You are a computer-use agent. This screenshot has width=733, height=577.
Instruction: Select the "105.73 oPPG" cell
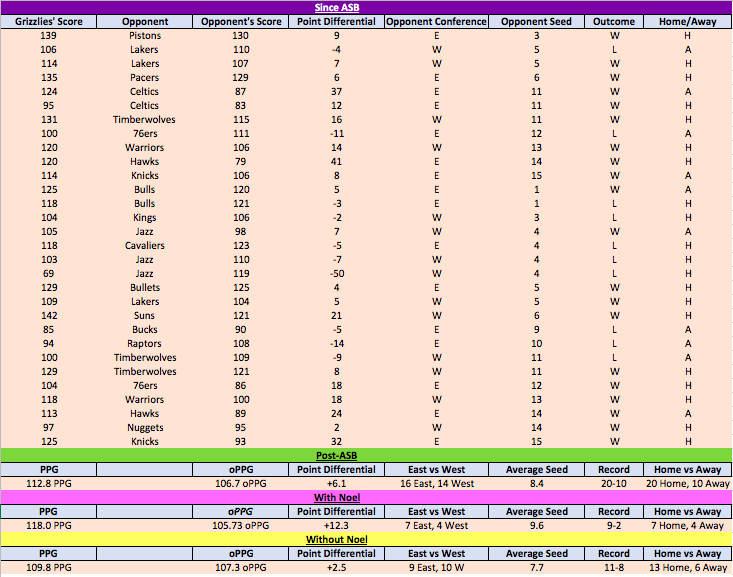click(241, 526)
